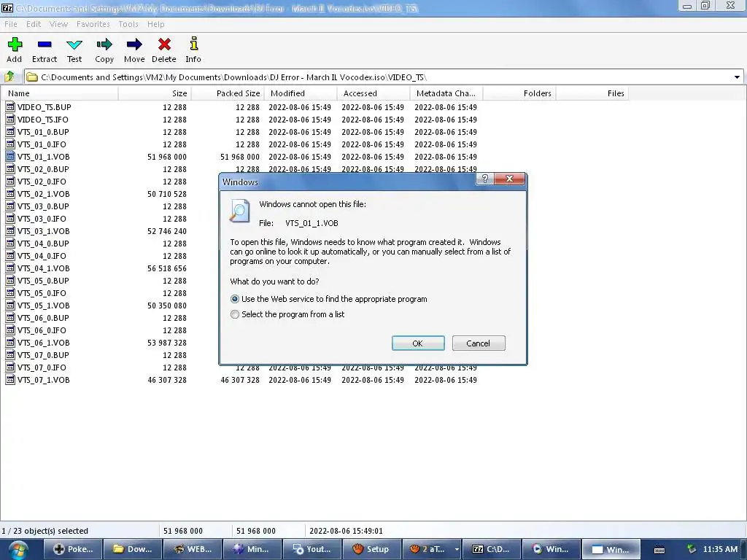Click the Test toolbar icon
The width and height of the screenshot is (747, 560).
pos(74,44)
